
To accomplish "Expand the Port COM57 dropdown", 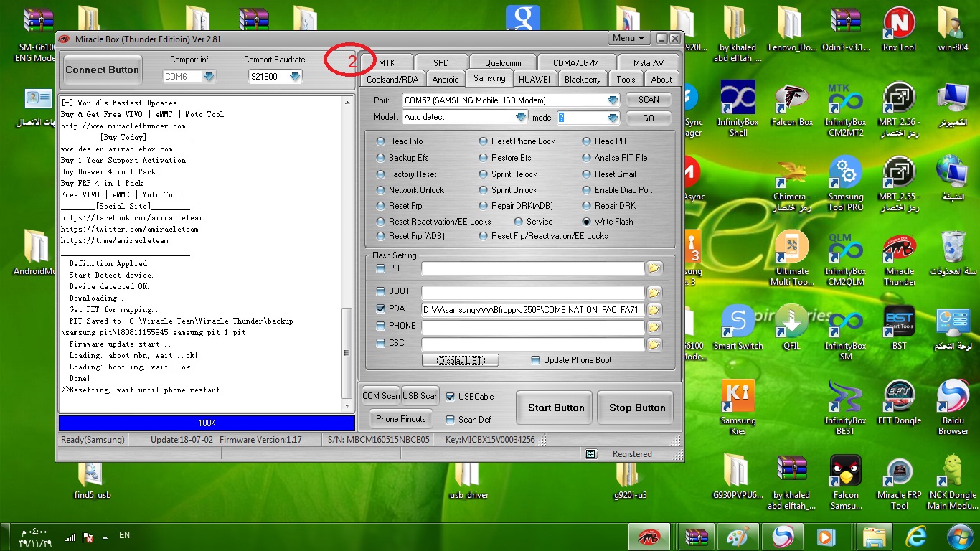I will (612, 100).
